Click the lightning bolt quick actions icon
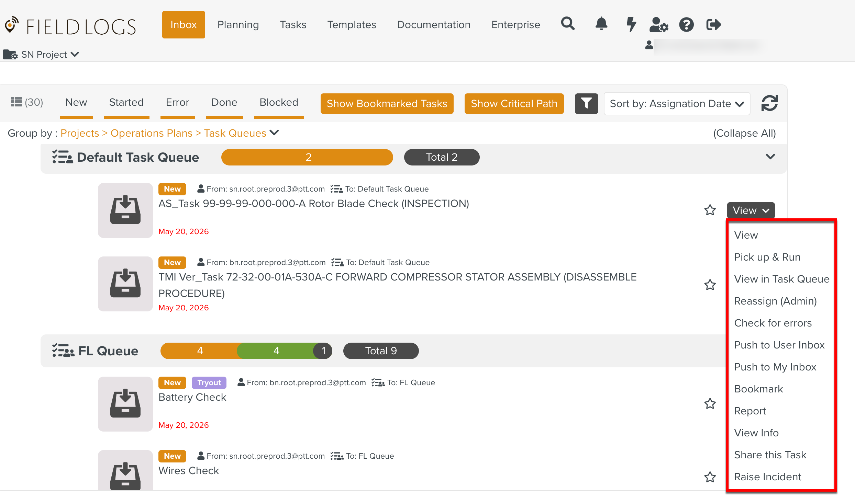The width and height of the screenshot is (855, 504). (631, 24)
